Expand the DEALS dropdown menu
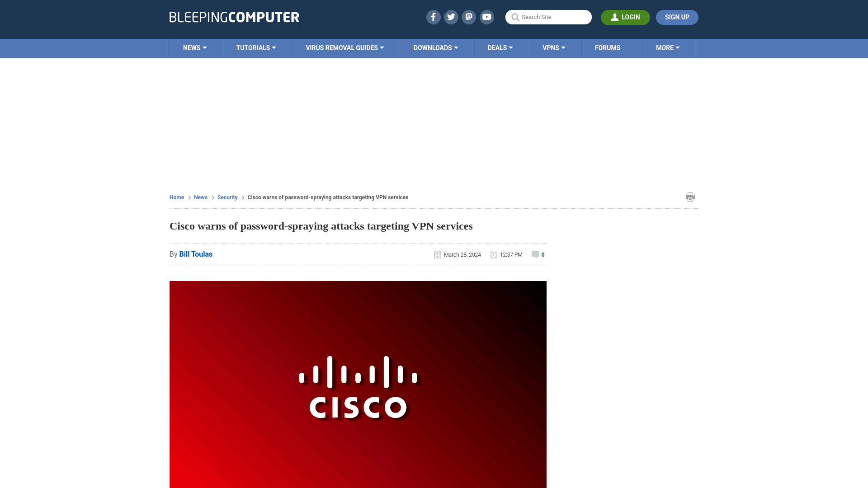 (500, 47)
